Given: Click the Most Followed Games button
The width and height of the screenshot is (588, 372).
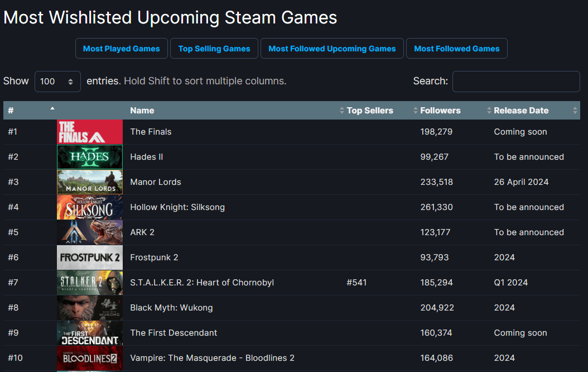Looking at the screenshot, I should (x=456, y=48).
